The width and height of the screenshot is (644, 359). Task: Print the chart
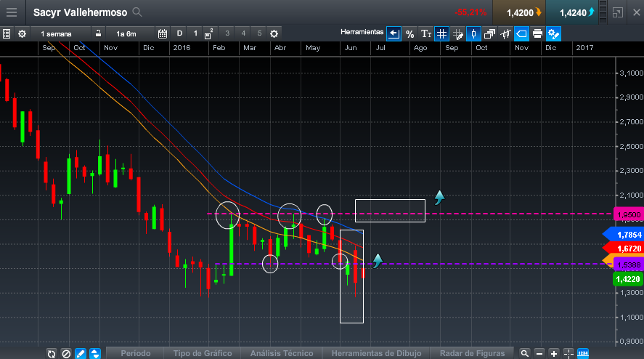click(x=537, y=33)
